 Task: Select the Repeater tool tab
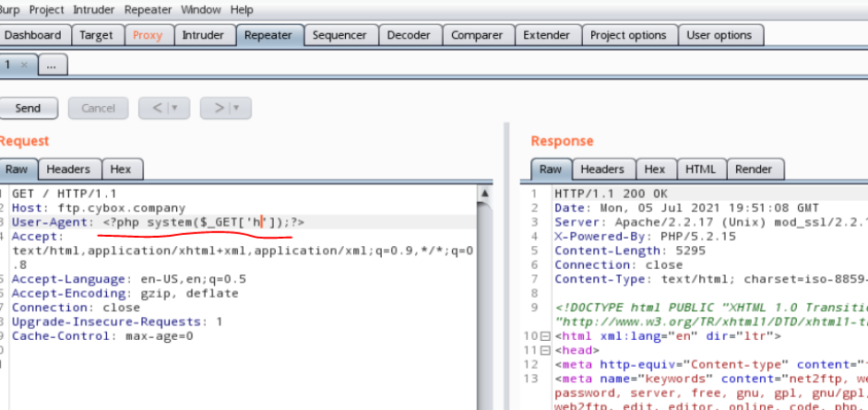pyautogui.click(x=268, y=35)
